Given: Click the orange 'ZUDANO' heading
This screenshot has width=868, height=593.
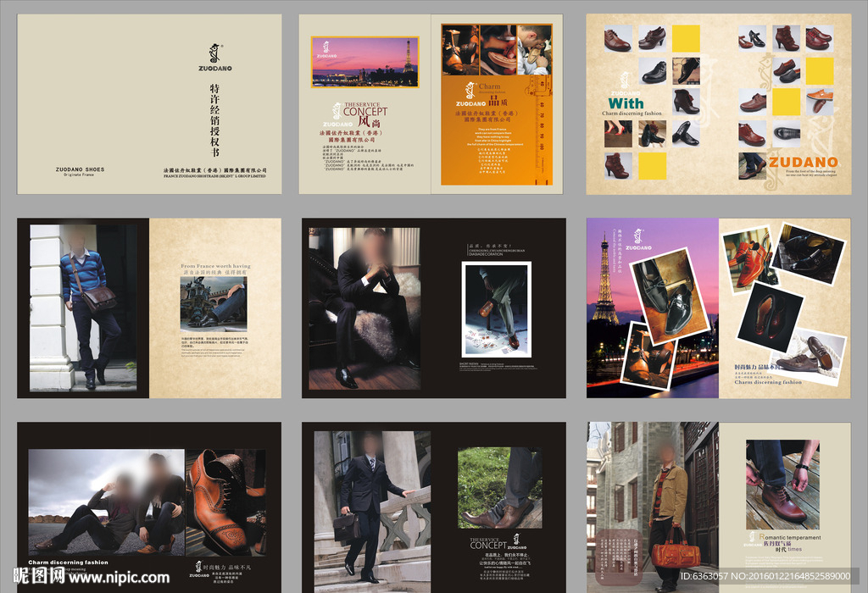Looking at the screenshot, I should coord(804,162).
